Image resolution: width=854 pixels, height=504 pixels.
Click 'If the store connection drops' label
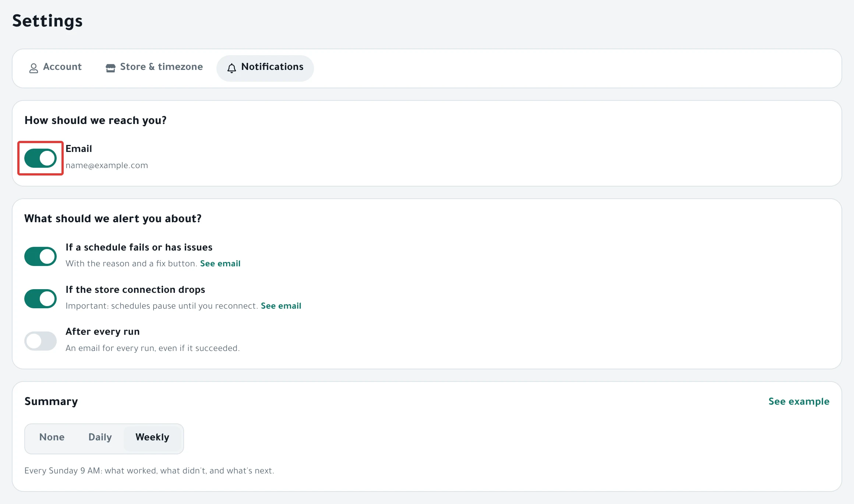coord(135,290)
